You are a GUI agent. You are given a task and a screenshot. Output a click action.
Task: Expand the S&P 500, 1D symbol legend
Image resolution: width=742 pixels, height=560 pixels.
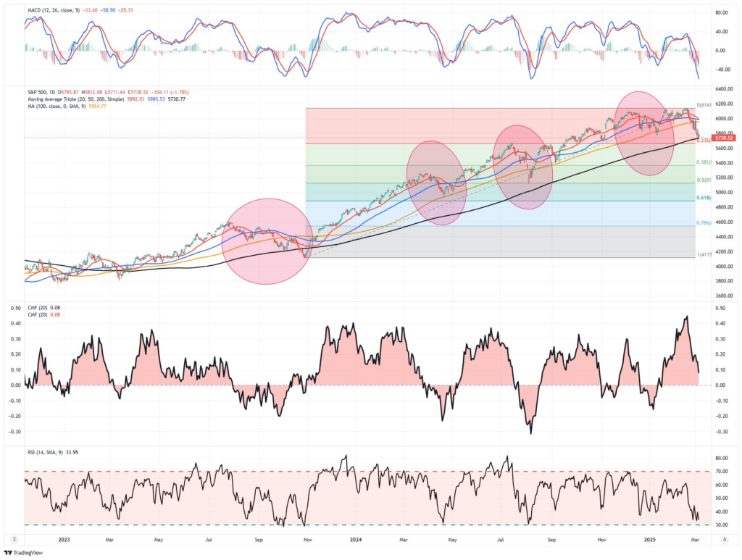[43, 93]
